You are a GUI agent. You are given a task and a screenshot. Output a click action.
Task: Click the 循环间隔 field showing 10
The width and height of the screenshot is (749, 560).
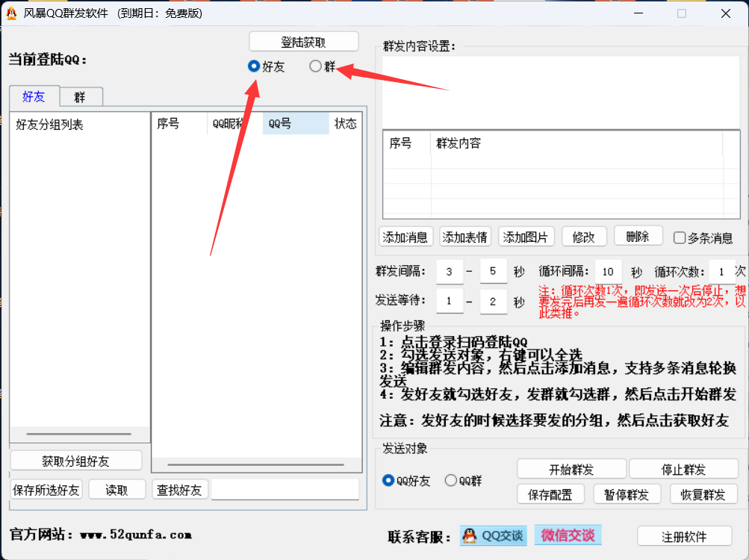608,271
